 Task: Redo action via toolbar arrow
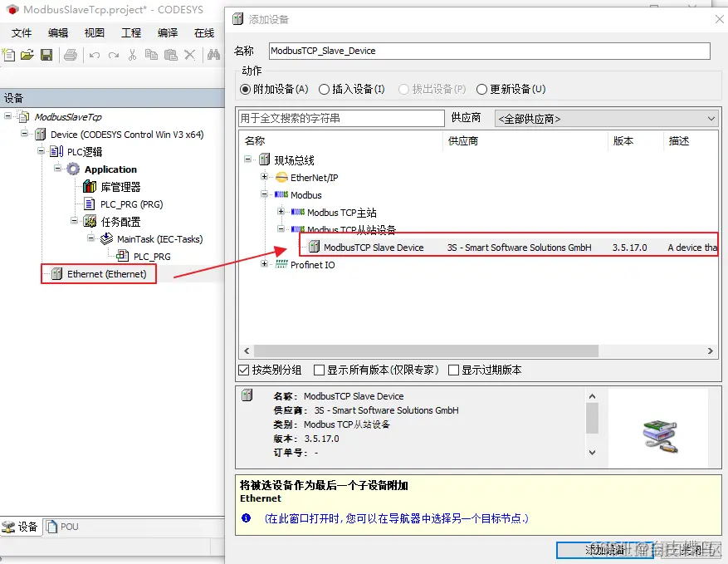pyautogui.click(x=113, y=56)
